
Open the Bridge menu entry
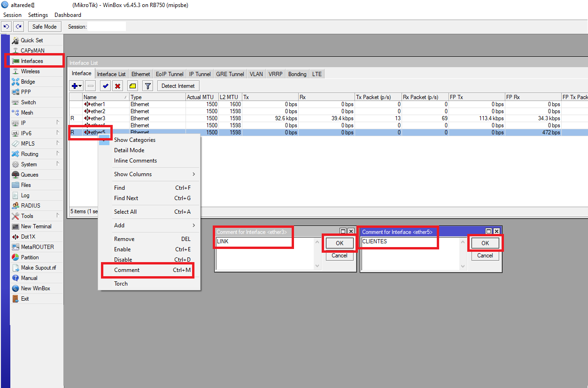[37, 82]
